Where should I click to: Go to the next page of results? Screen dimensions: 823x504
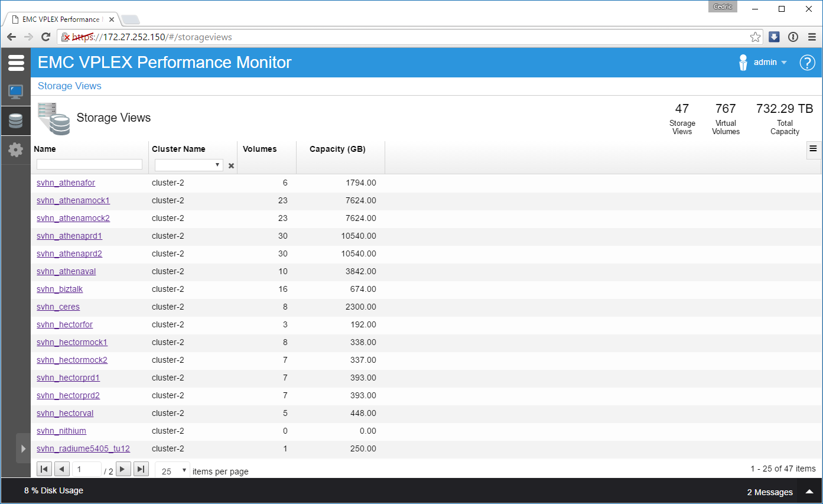(x=123, y=469)
